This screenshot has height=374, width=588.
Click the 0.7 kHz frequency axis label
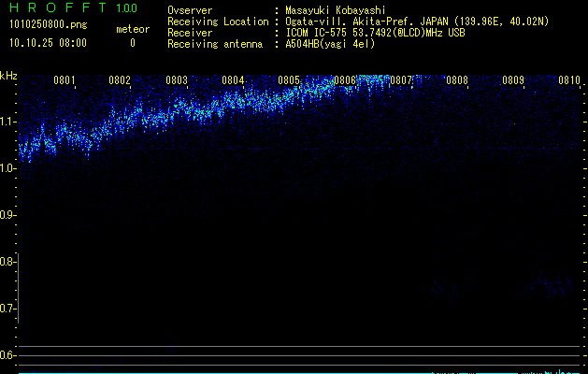[x=7, y=309]
